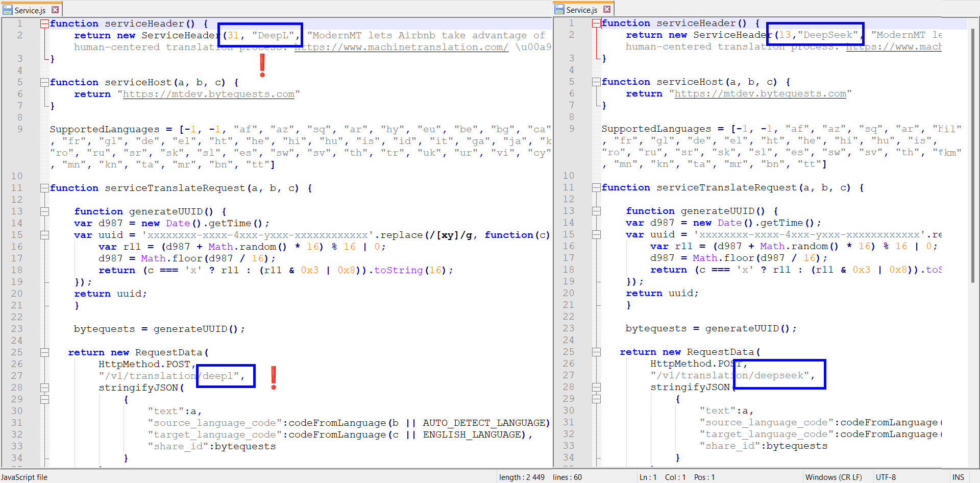980x483 pixels.
Task: Close the left pane Service.js tab
Action: tap(55, 10)
